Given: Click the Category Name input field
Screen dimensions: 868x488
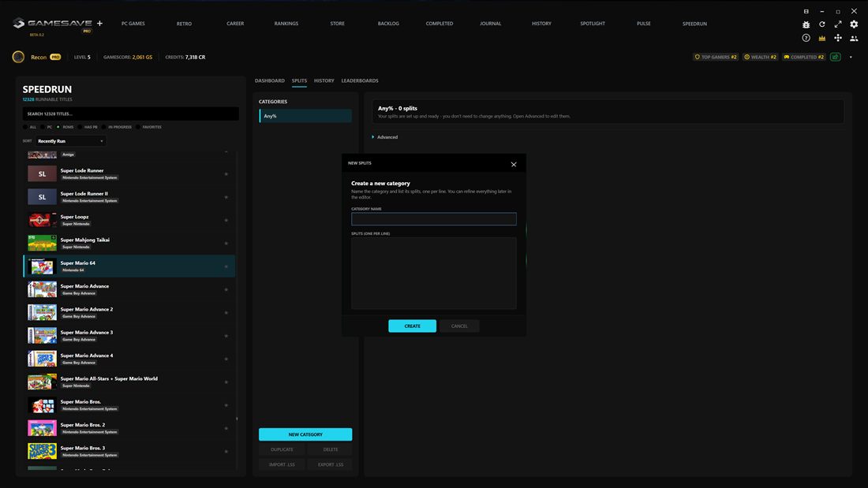Looking at the screenshot, I should point(433,218).
